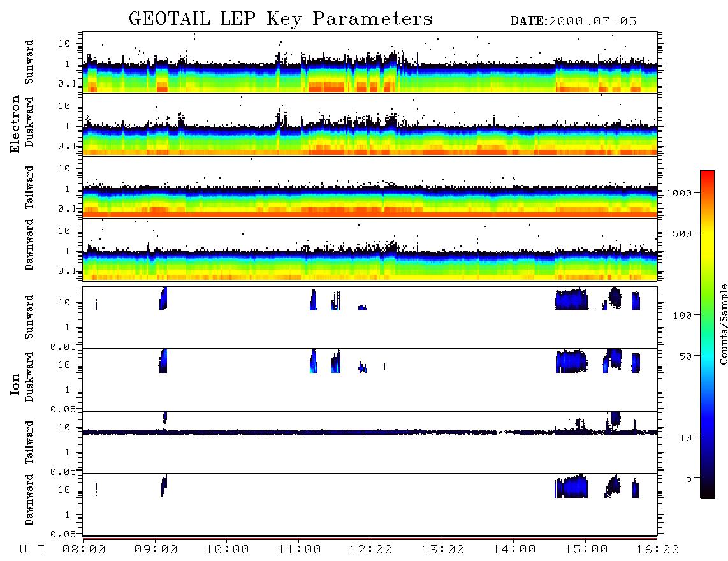Click the '1' tick of Electron Tailward panel

67,189
